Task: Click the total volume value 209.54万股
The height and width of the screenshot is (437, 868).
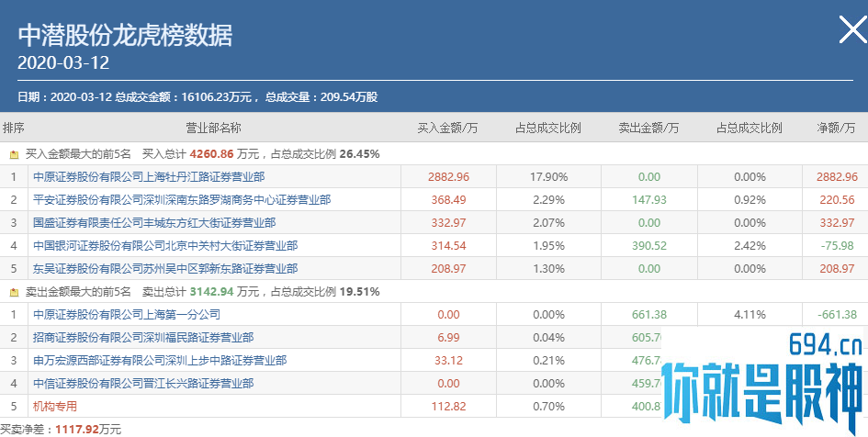Action: point(349,97)
